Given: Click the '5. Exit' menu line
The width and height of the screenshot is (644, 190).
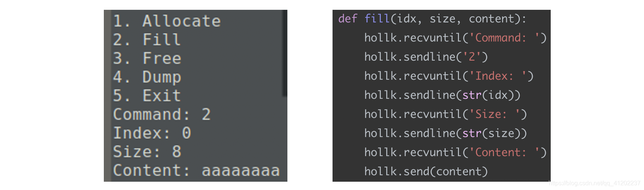Looking at the screenshot, I should [147, 96].
